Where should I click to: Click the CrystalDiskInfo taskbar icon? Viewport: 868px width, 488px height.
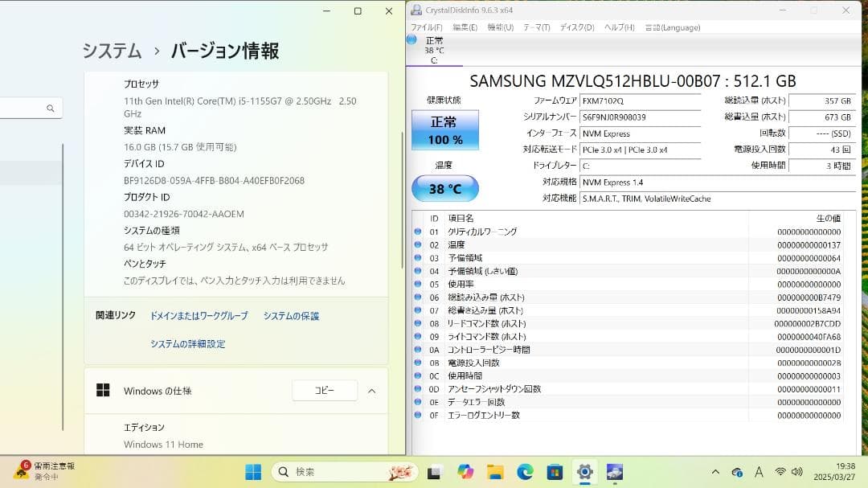click(615, 472)
